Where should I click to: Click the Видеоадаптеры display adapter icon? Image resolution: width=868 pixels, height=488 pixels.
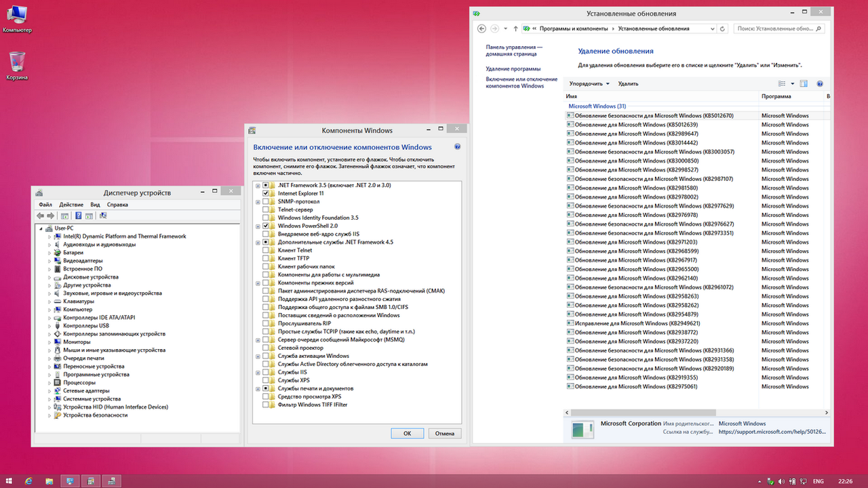pos(58,260)
